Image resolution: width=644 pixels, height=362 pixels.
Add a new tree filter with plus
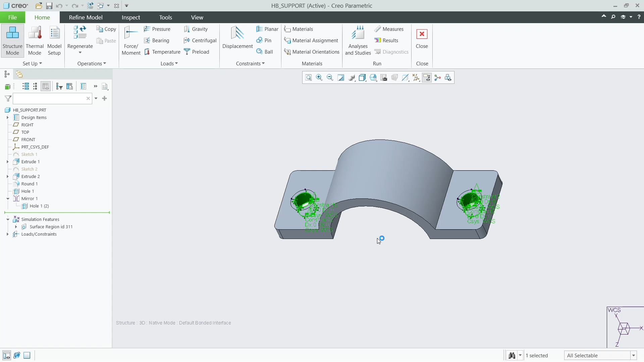pos(104,99)
